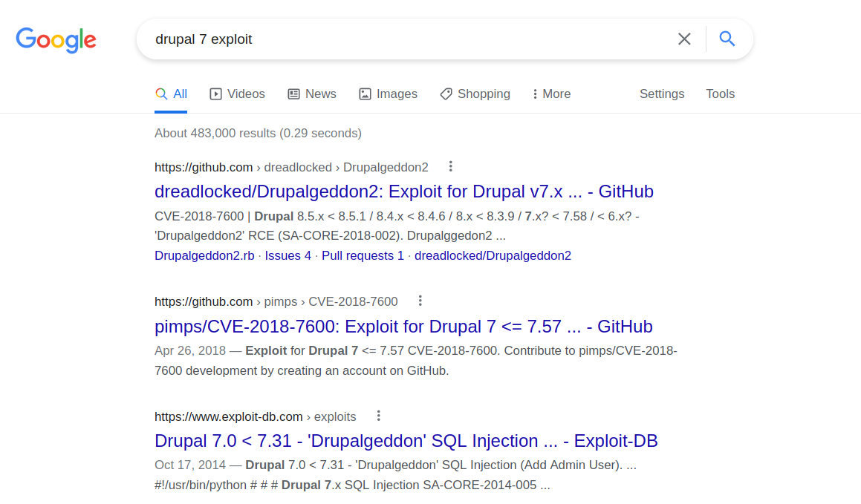Switch to the Images tab
The image size is (861, 504).
click(x=389, y=94)
